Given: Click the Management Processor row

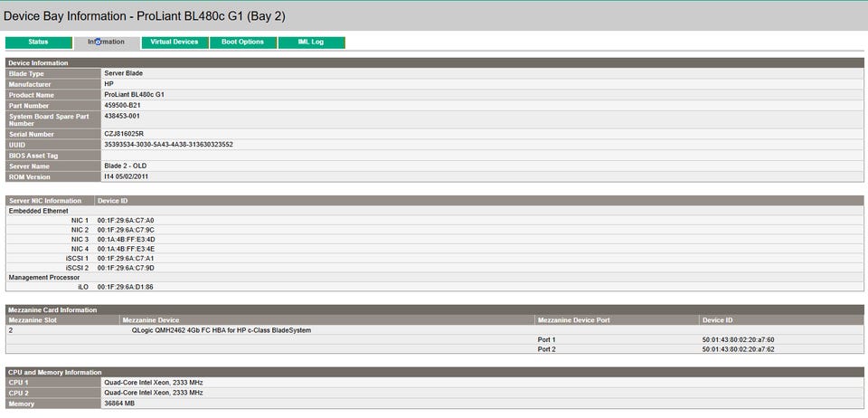Looking at the screenshot, I should [x=435, y=278].
